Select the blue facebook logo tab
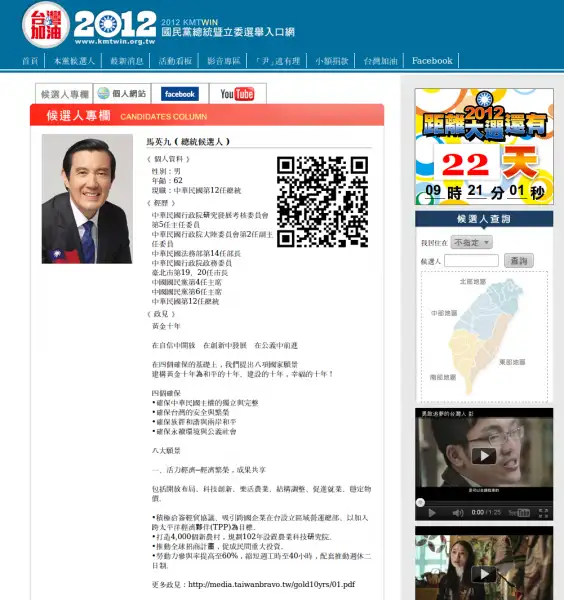The width and height of the screenshot is (564, 600). (x=180, y=94)
